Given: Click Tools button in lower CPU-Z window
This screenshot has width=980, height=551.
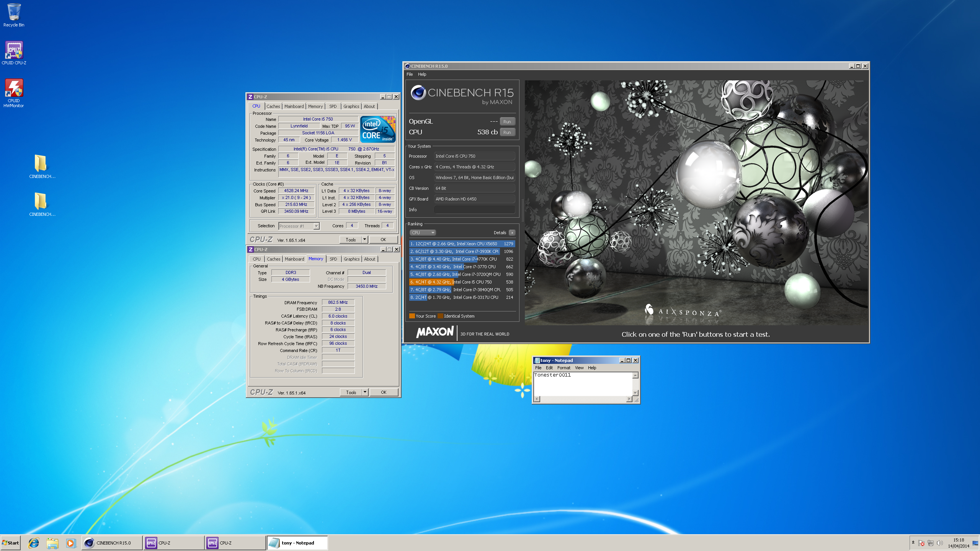Looking at the screenshot, I should tap(351, 393).
